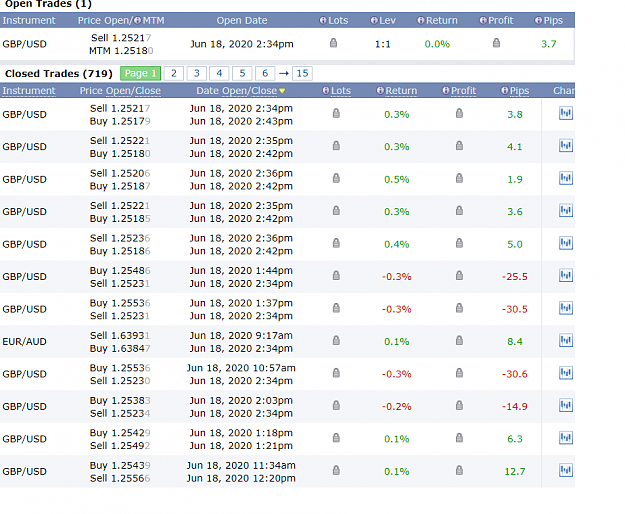Click Lots lock icon in EUR/AUD row
This screenshot has height=514, width=625.
click(x=336, y=341)
